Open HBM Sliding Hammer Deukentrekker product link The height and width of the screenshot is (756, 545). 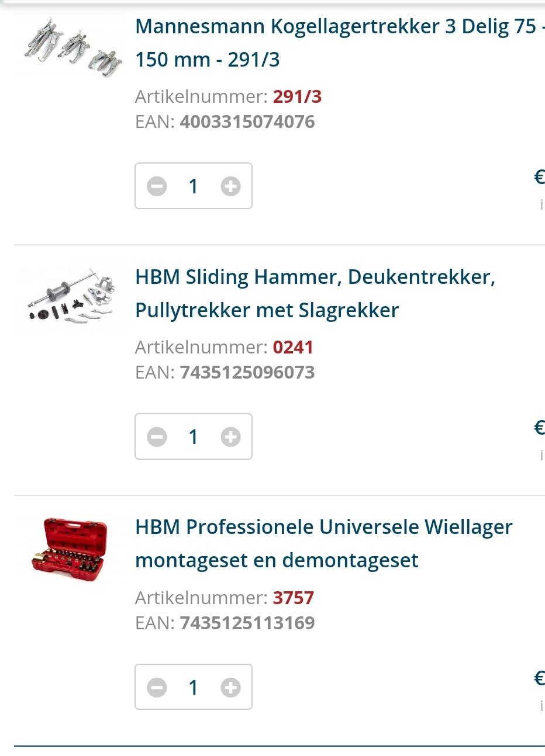[x=315, y=293]
